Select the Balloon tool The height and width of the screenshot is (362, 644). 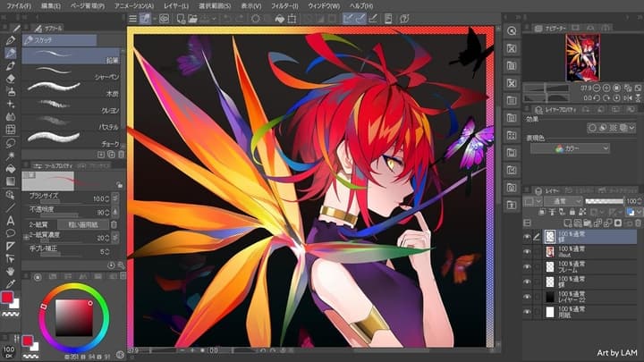[11, 233]
